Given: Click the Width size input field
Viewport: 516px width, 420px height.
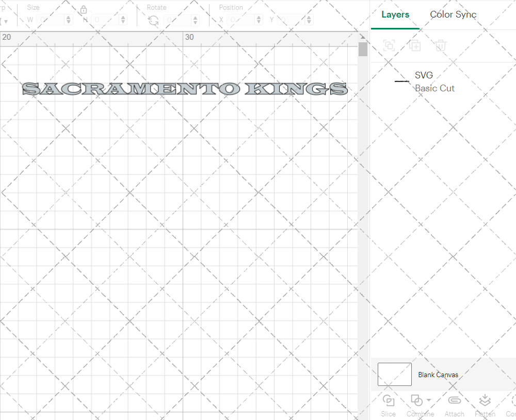Looking at the screenshot, I should click(51, 20).
